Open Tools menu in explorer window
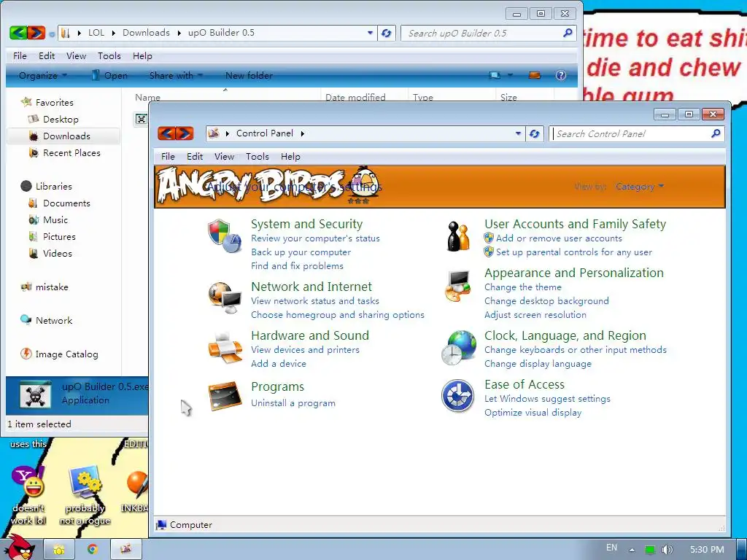The image size is (747, 560). pos(109,56)
